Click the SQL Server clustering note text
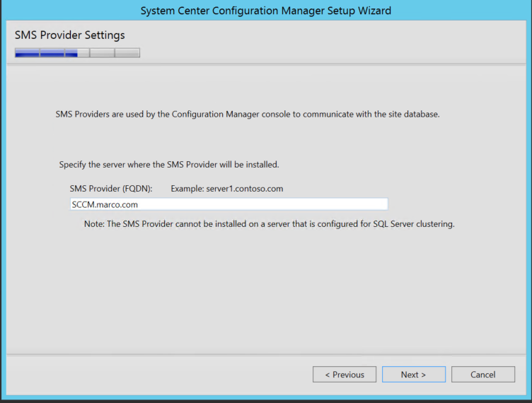This screenshot has height=403, width=532. [x=269, y=224]
